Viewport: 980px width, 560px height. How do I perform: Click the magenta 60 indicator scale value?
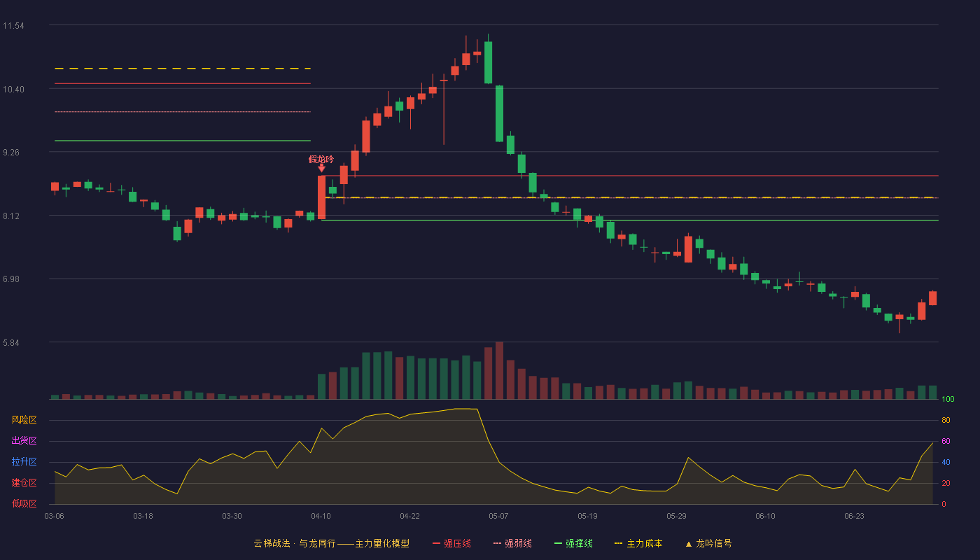[946, 442]
